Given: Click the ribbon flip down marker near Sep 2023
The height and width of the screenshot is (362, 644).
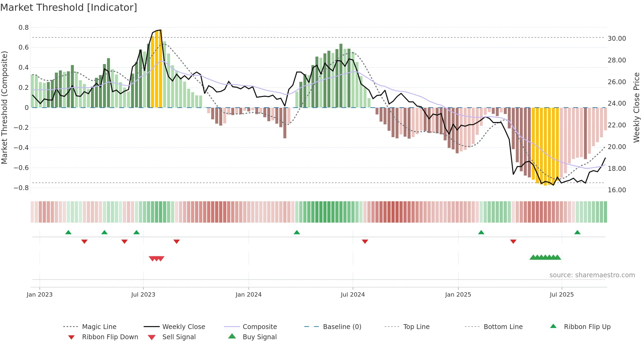Looking at the screenshot, I should tap(177, 242).
